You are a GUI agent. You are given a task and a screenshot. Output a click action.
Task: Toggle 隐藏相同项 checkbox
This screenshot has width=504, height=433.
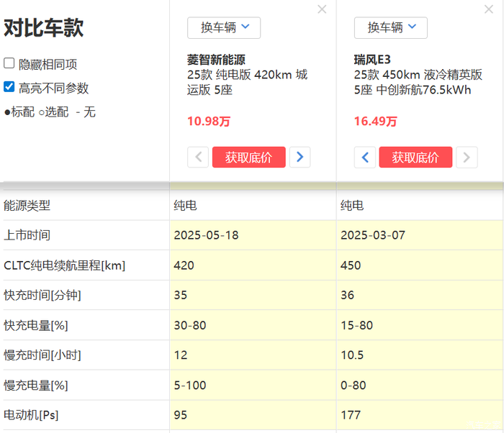[9, 63]
